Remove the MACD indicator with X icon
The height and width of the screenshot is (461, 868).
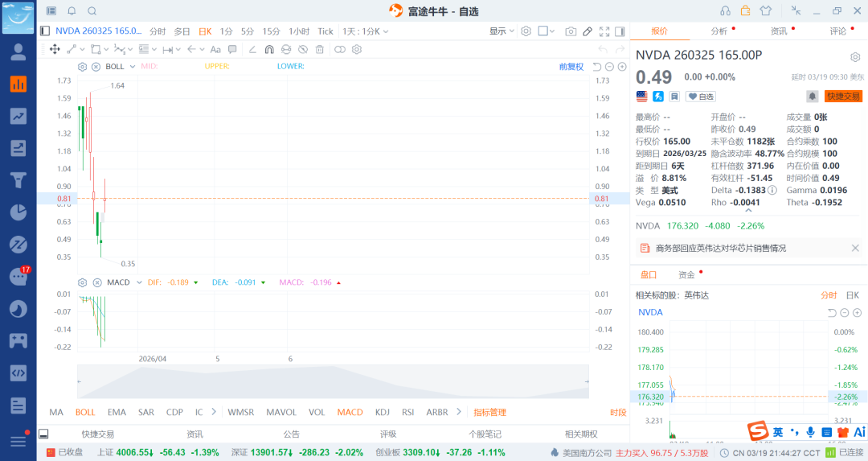point(97,282)
